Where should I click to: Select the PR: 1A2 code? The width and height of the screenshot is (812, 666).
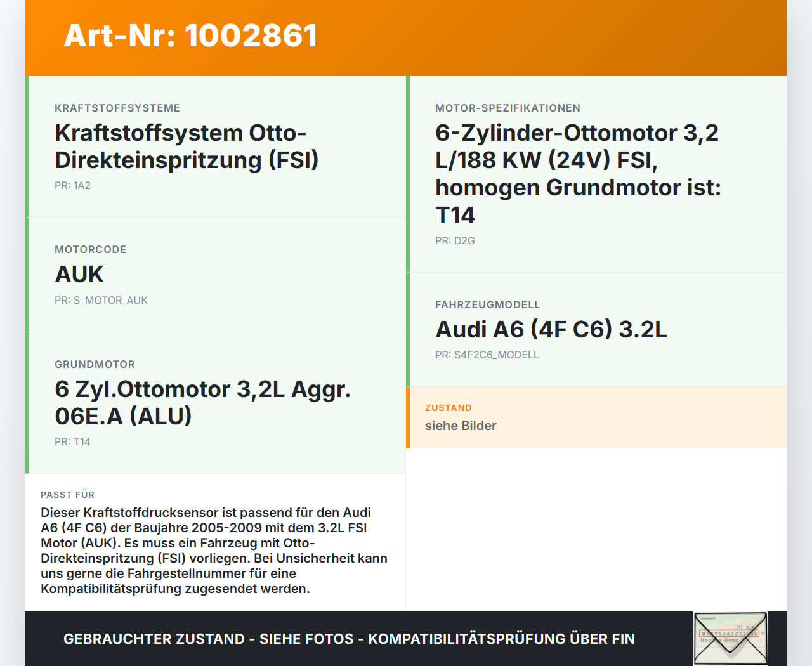(72, 185)
